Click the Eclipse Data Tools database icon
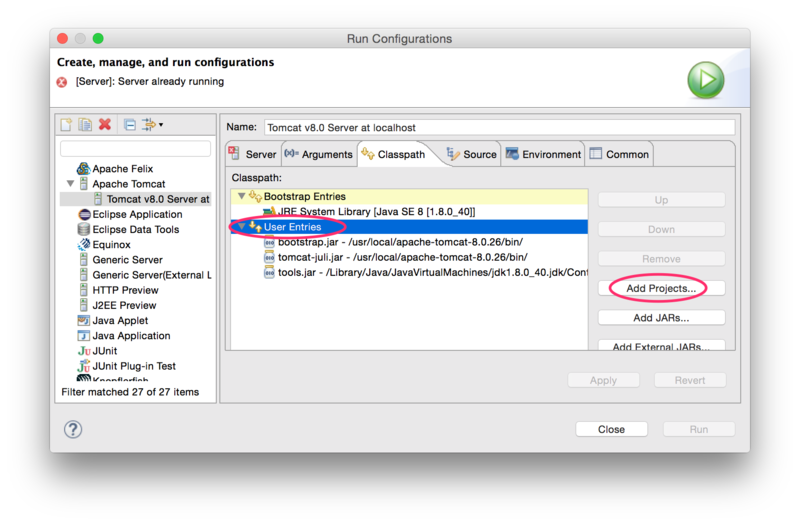800x524 pixels. point(84,230)
